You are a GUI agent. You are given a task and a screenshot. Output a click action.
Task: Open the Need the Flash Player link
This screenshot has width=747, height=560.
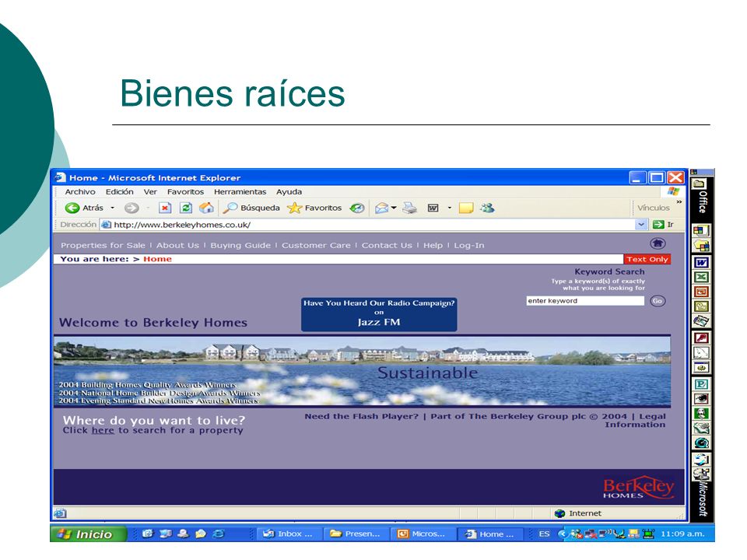(x=362, y=416)
